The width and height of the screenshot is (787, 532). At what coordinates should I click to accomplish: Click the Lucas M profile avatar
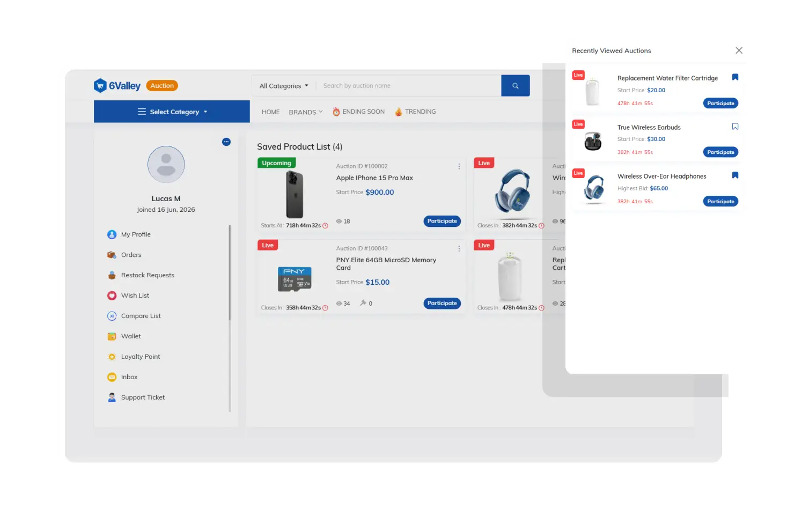(166, 165)
